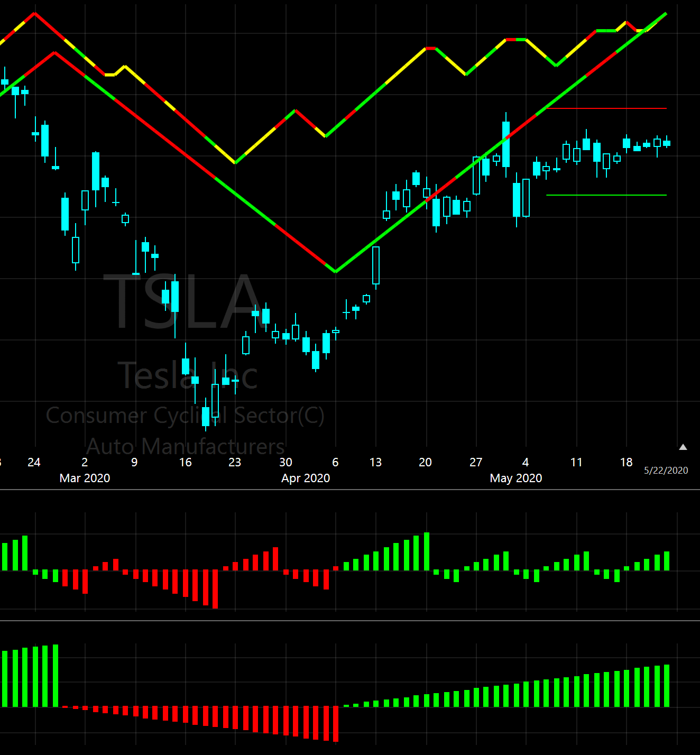Select the date tick 13 on the axis
This screenshot has width=700, height=755.
(375, 462)
